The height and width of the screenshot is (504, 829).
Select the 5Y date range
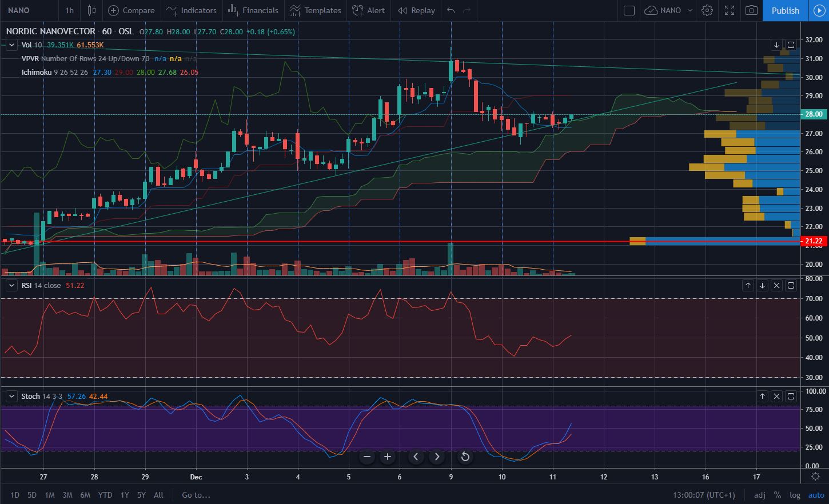(x=141, y=495)
